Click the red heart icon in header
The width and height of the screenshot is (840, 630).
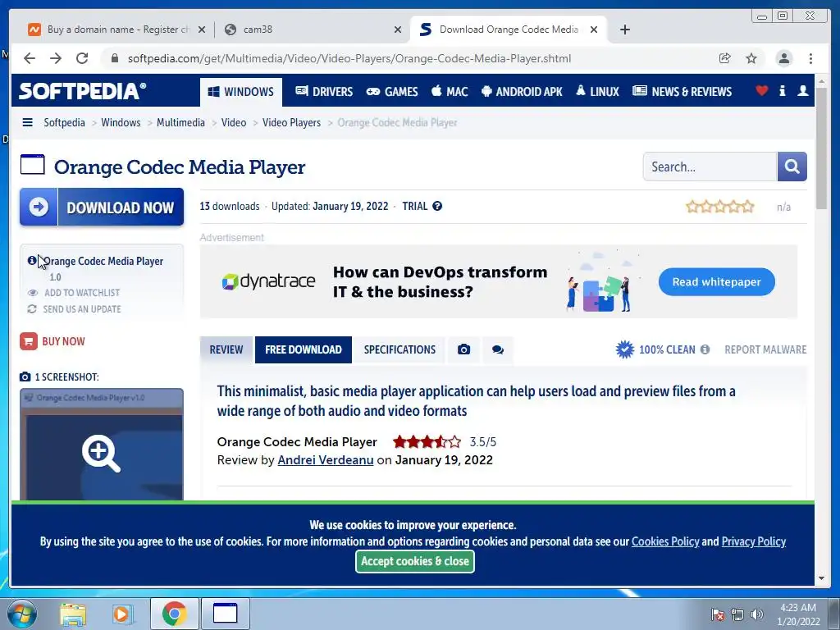761,91
